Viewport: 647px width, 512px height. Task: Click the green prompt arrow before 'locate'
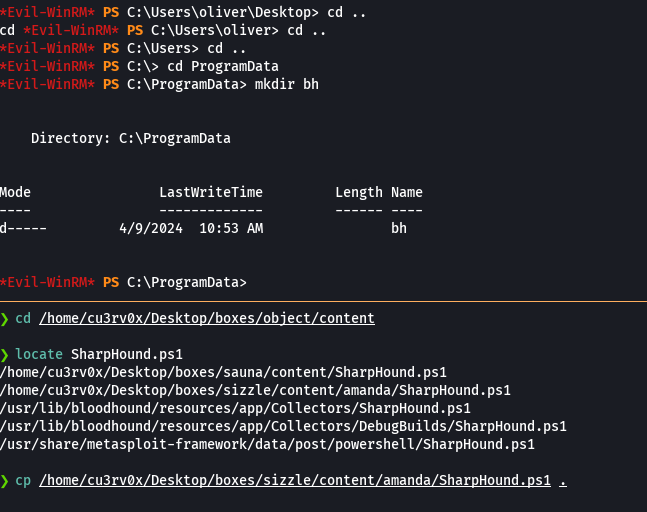(x=5, y=355)
